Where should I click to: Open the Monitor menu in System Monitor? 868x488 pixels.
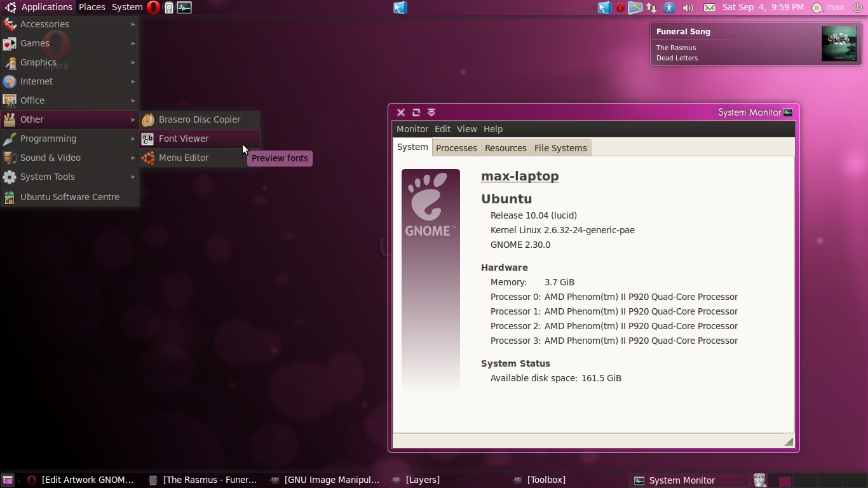pos(412,129)
